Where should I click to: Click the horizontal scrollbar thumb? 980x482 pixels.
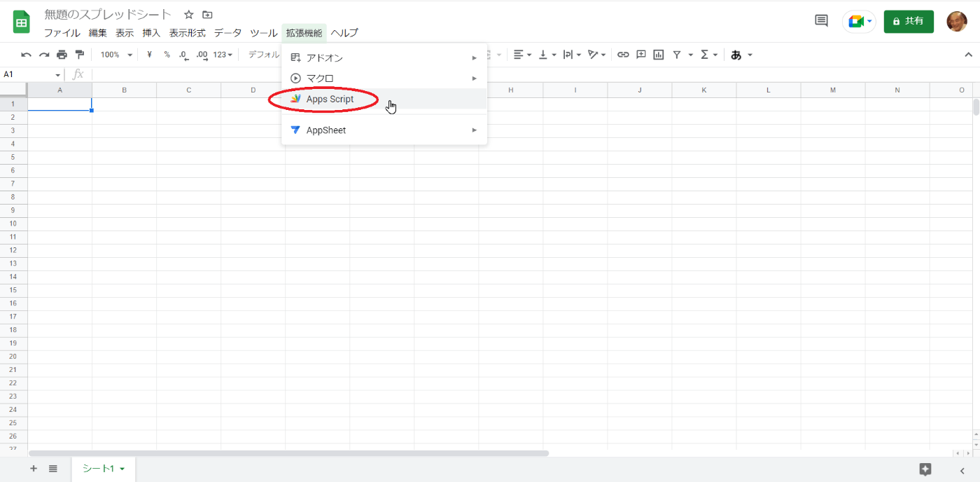point(288,453)
